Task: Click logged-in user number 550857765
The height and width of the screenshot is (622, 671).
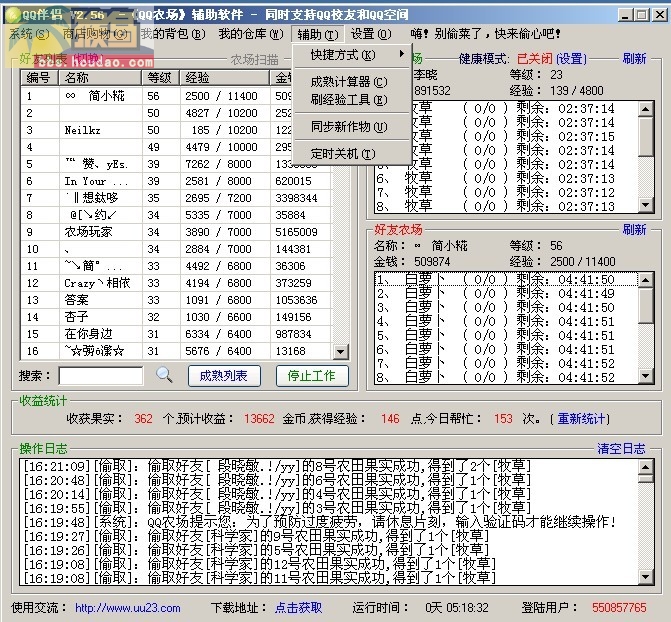Action: pyautogui.click(x=619, y=607)
